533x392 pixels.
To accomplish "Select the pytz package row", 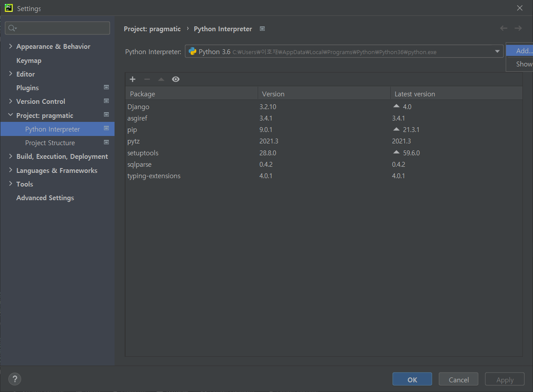I will [324, 141].
